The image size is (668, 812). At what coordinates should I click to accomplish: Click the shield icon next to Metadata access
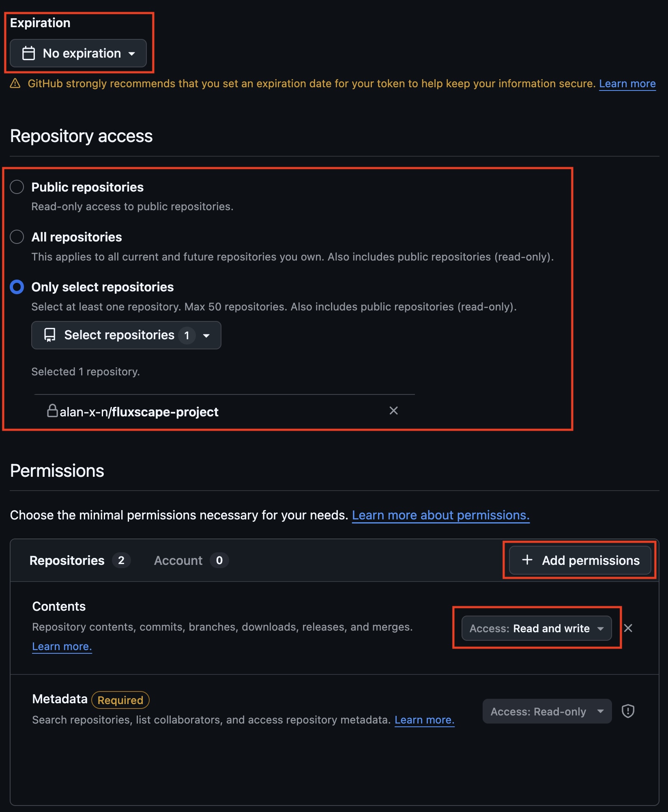tap(628, 711)
